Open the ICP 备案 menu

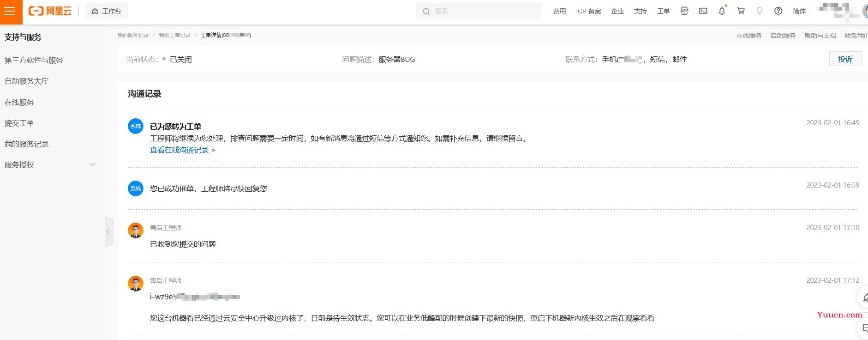coord(588,11)
